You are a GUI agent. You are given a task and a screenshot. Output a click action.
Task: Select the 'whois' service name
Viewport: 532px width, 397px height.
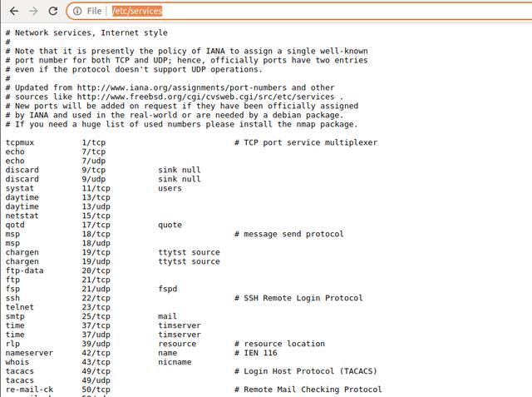point(17,363)
